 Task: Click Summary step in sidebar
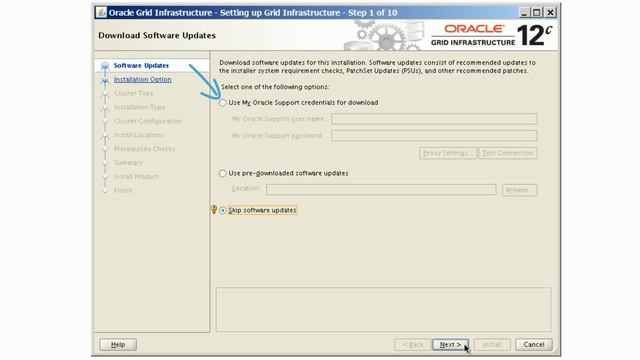pyautogui.click(x=128, y=162)
